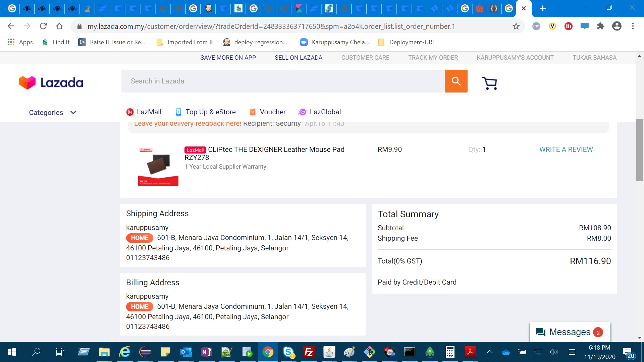Click the RM116.90 total amount
Image resolution: width=644 pixels, height=362 pixels.
(590, 261)
